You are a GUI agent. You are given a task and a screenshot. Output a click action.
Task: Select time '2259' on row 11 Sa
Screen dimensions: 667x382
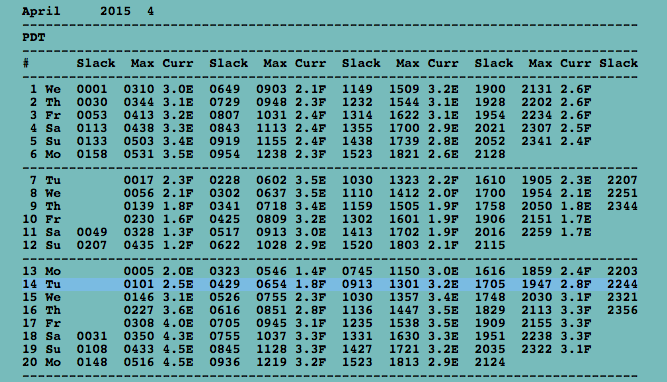tap(537, 232)
